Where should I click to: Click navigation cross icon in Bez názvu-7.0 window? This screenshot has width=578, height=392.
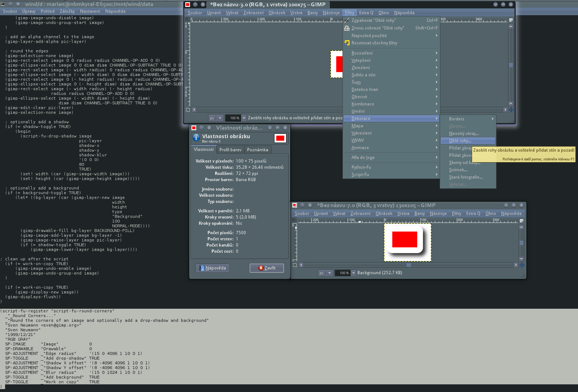522,265
